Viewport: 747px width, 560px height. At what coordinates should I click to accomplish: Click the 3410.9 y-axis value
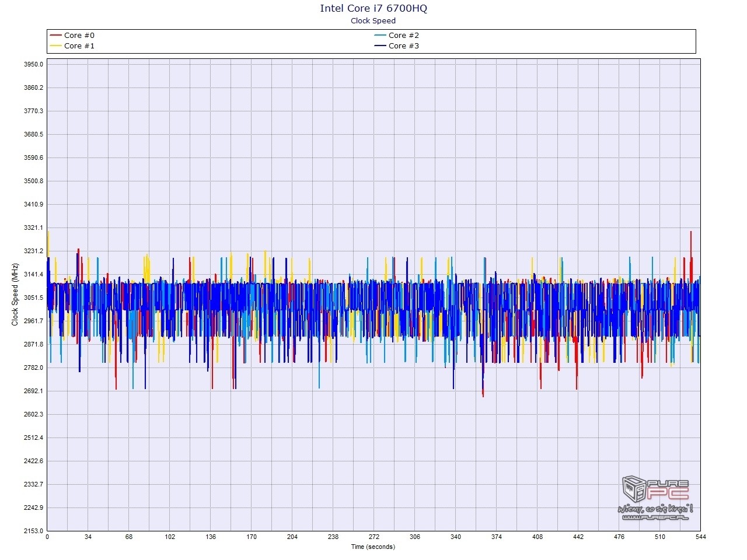click(34, 205)
